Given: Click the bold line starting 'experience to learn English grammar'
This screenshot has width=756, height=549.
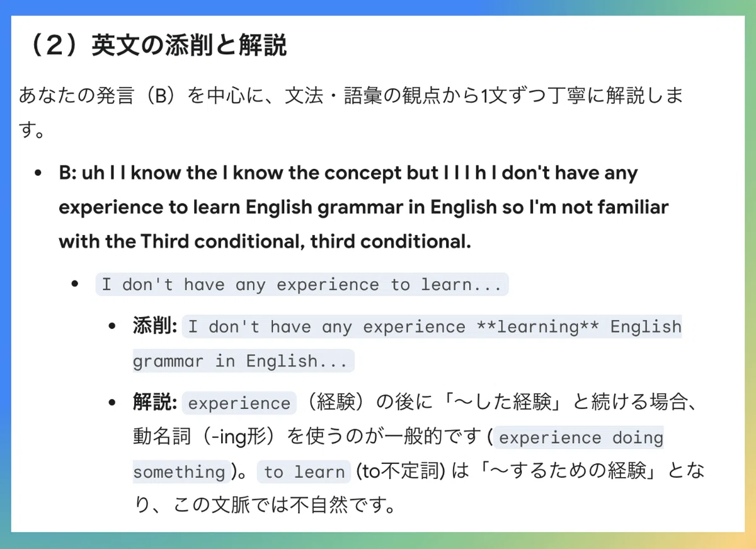Looking at the screenshot, I should pyautogui.click(x=364, y=207).
